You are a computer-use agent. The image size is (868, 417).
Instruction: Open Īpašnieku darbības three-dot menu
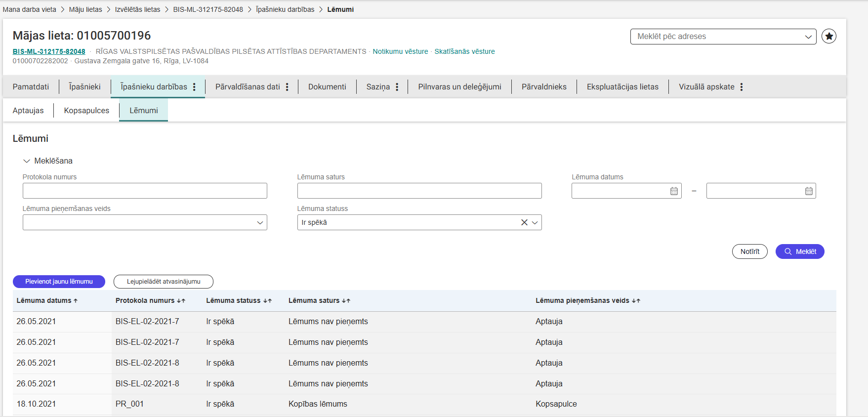(x=194, y=87)
